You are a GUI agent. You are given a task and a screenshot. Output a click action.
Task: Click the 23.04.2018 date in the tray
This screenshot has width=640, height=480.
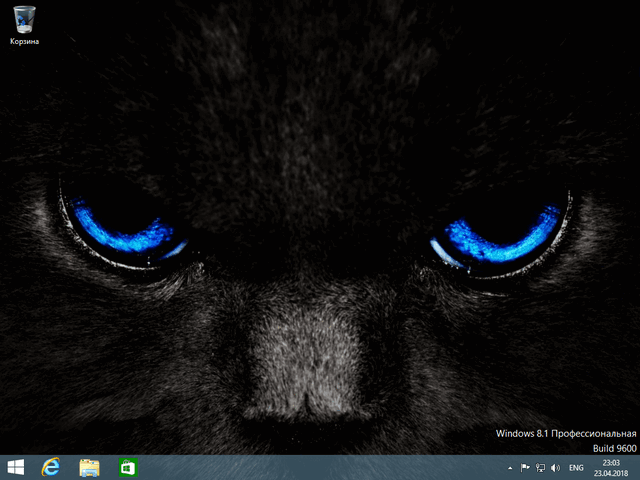612,473
